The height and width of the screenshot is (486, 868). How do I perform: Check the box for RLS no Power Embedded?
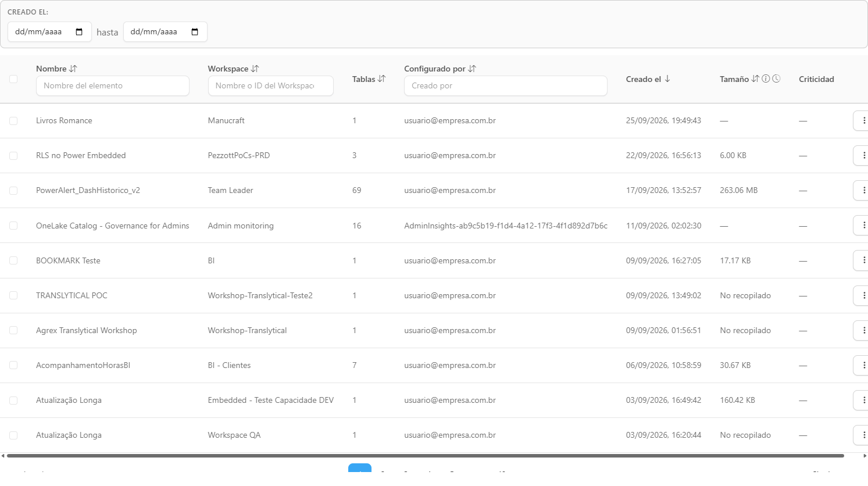tap(13, 156)
